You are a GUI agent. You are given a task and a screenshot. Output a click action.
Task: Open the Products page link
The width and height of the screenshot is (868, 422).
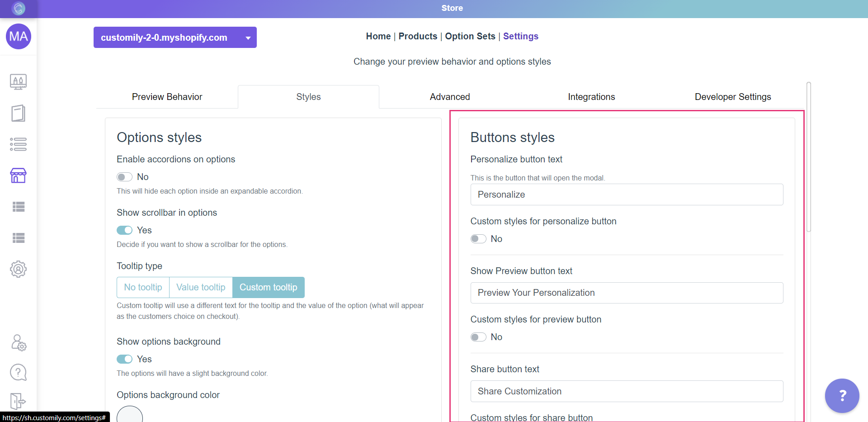(417, 36)
